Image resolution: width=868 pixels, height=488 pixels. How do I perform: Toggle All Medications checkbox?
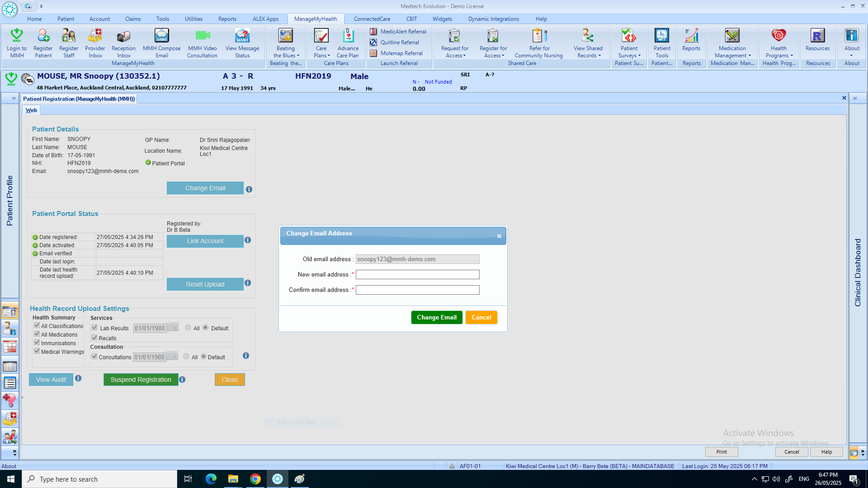pos(37,334)
